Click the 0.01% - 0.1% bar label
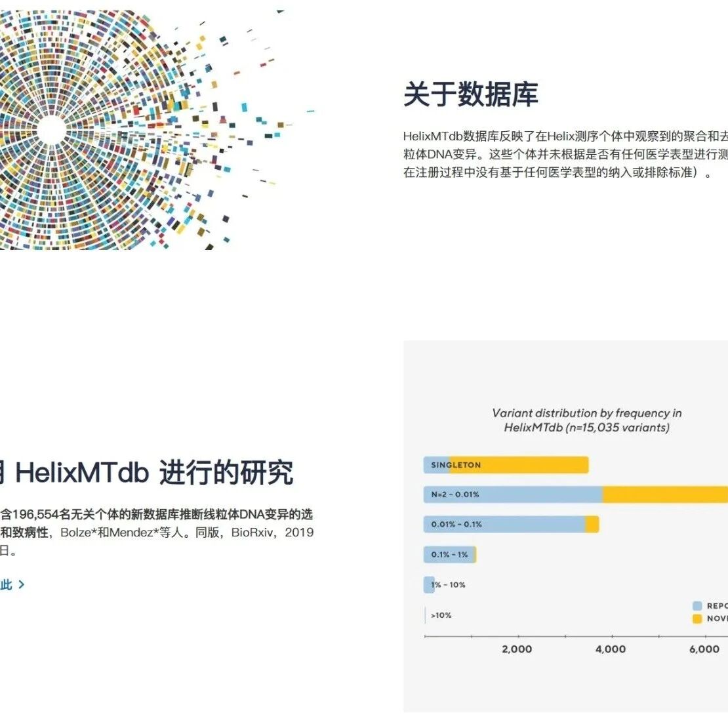Image resolution: width=728 pixels, height=728 pixels. pos(456,525)
